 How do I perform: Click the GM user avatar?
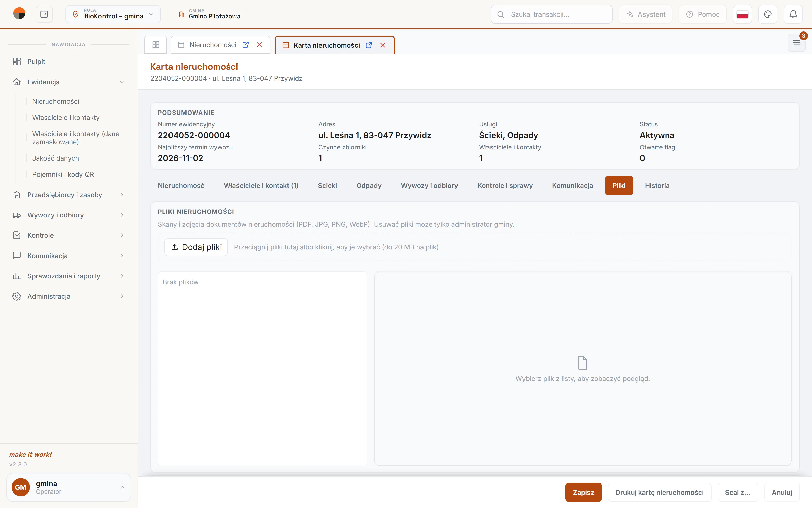[x=21, y=487]
